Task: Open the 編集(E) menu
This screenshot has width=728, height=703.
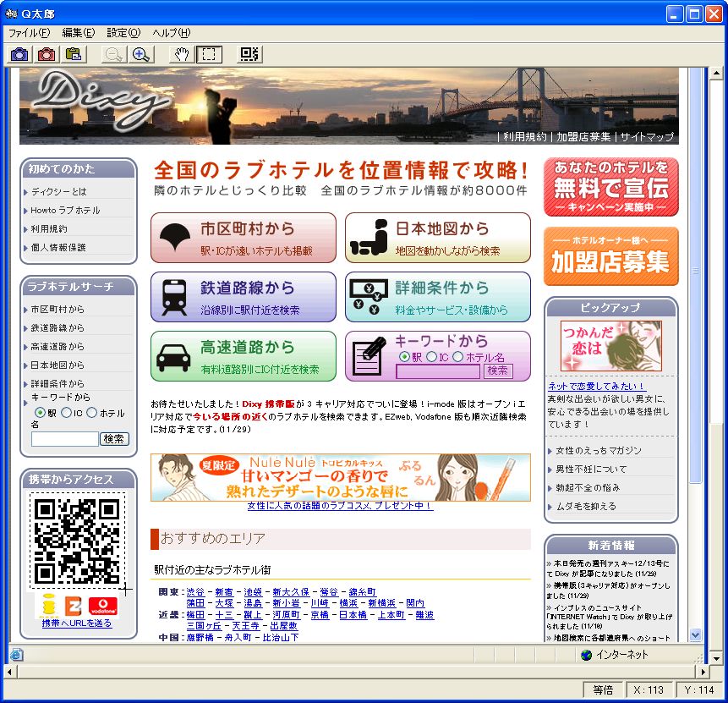Action: click(x=79, y=33)
